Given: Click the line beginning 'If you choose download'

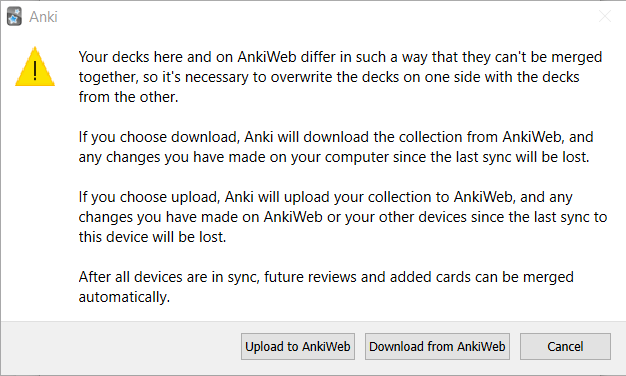Looking at the screenshot, I should click(336, 137).
